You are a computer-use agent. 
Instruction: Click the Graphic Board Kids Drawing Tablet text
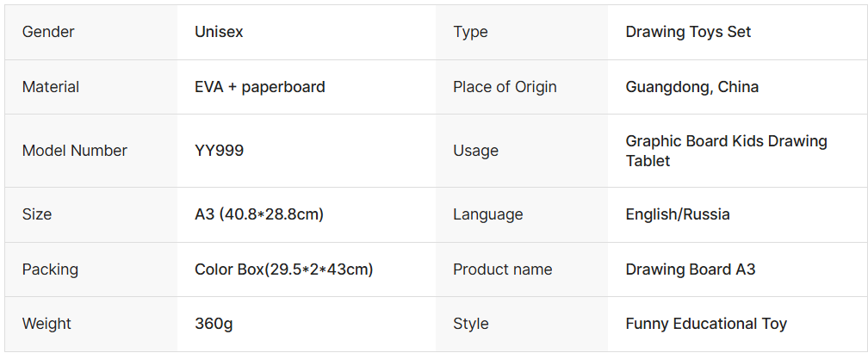pyautogui.click(x=726, y=151)
